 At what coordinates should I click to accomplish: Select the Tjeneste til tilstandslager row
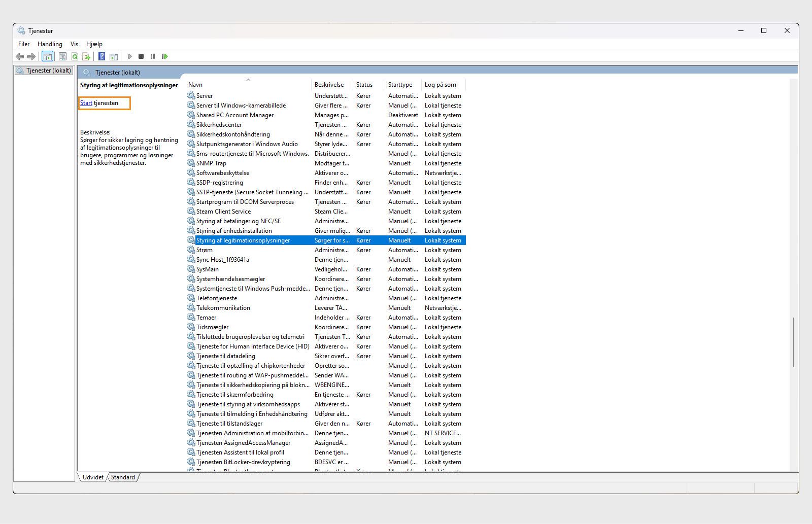326,423
